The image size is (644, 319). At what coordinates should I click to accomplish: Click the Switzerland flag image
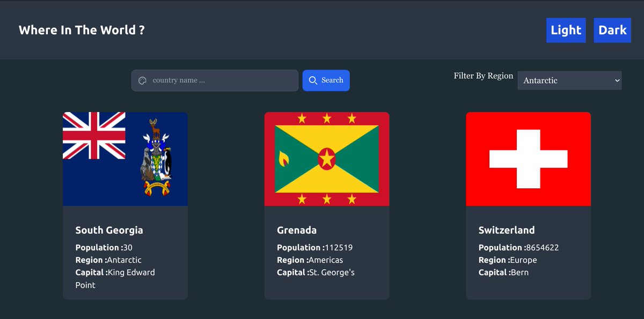click(x=528, y=159)
